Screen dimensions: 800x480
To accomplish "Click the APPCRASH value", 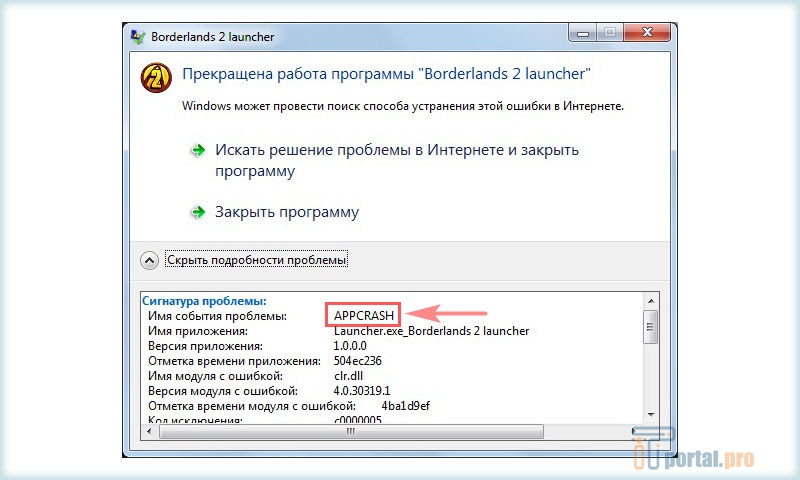I will tap(364, 316).
